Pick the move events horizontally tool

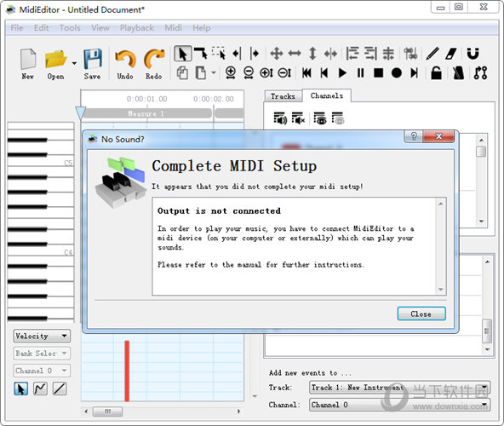295,54
